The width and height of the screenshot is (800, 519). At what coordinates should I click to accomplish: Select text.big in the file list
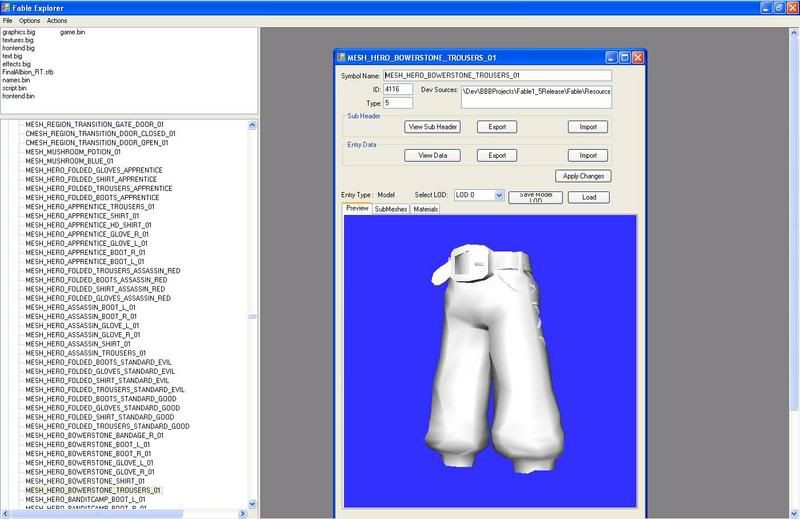12,56
